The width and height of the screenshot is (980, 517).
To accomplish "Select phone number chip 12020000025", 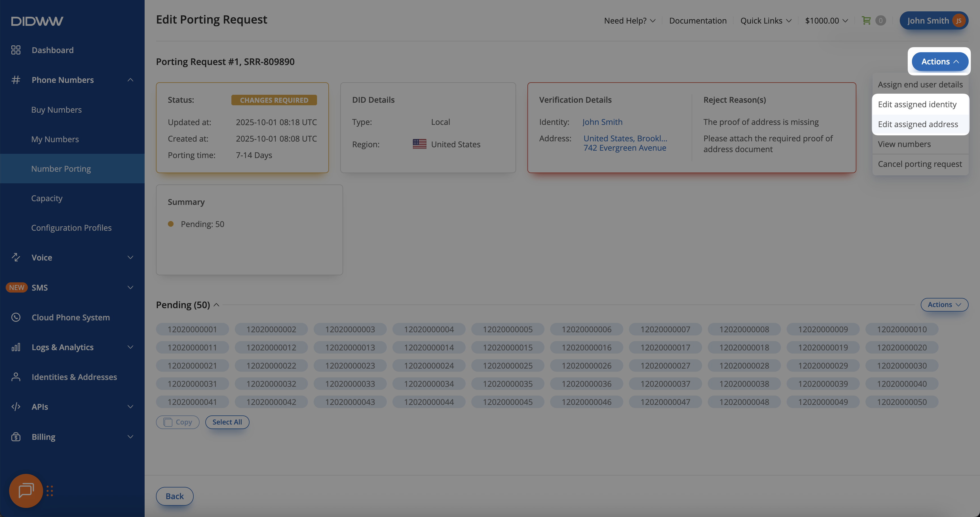I will pos(508,365).
